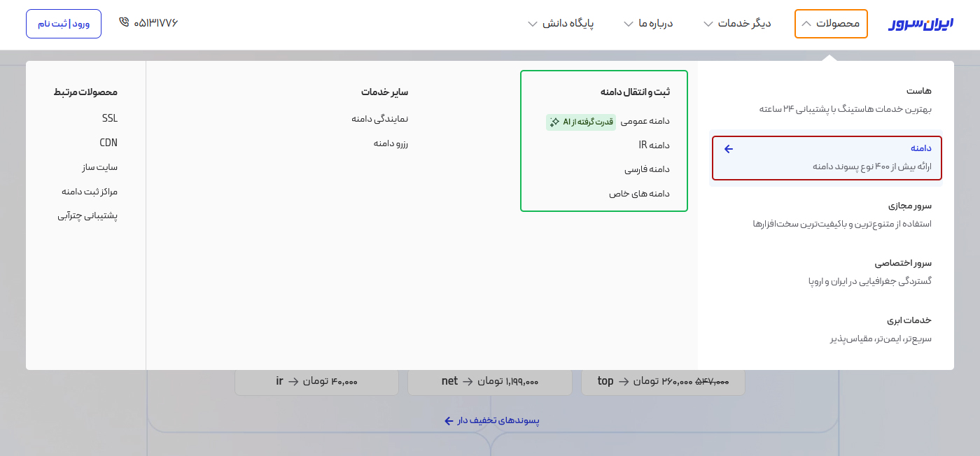This screenshot has width=980, height=456.
Task: Expand the درباره ما dropdown
Action: click(x=648, y=24)
